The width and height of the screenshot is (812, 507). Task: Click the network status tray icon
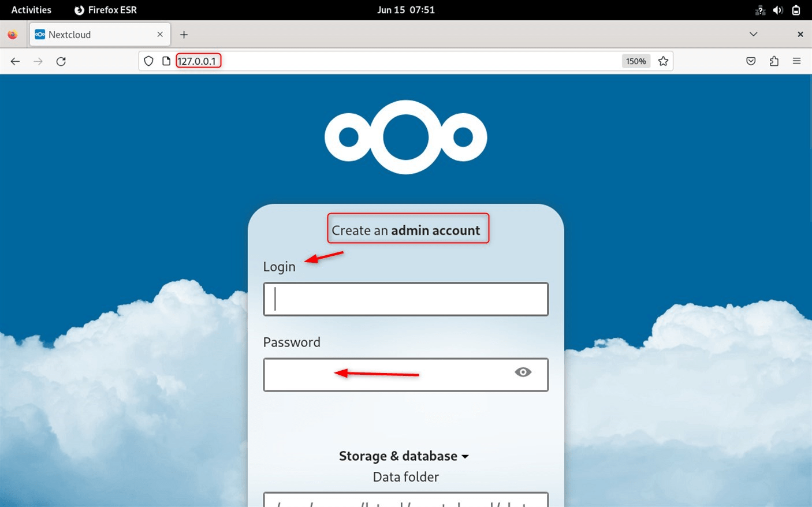(760, 10)
